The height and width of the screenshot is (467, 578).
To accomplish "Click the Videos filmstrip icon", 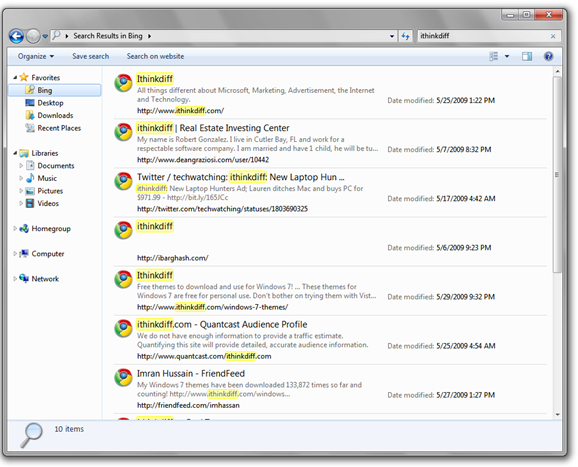I will 30,203.
